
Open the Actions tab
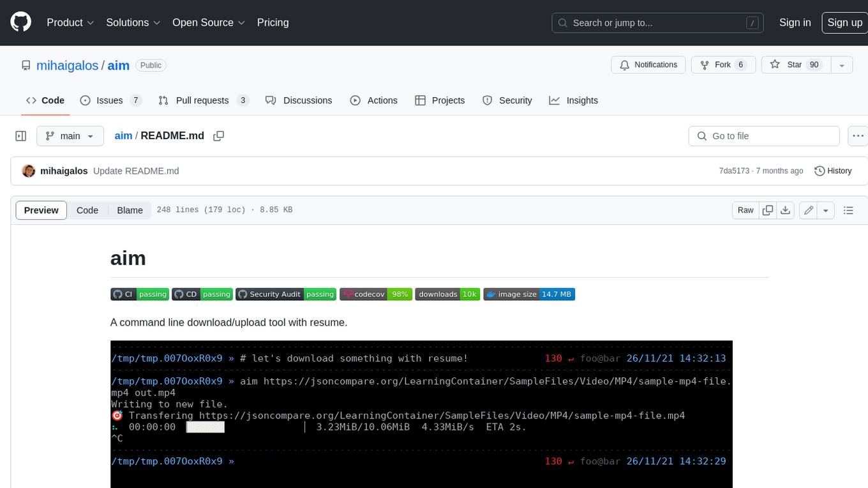(x=374, y=100)
